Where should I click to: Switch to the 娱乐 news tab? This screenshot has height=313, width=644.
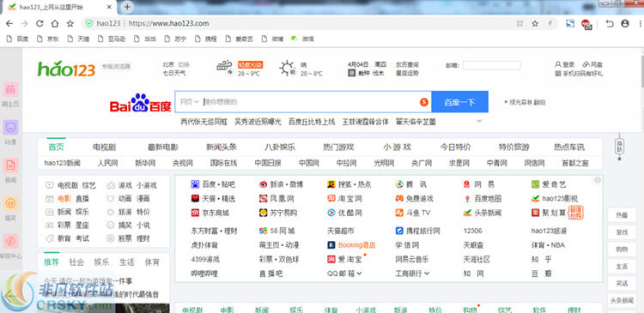tap(101, 262)
